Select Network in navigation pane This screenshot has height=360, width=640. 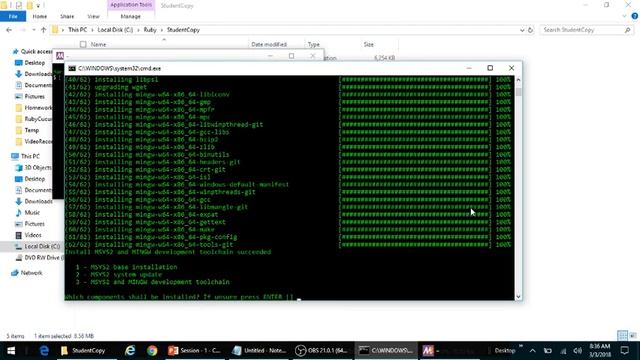(27, 273)
